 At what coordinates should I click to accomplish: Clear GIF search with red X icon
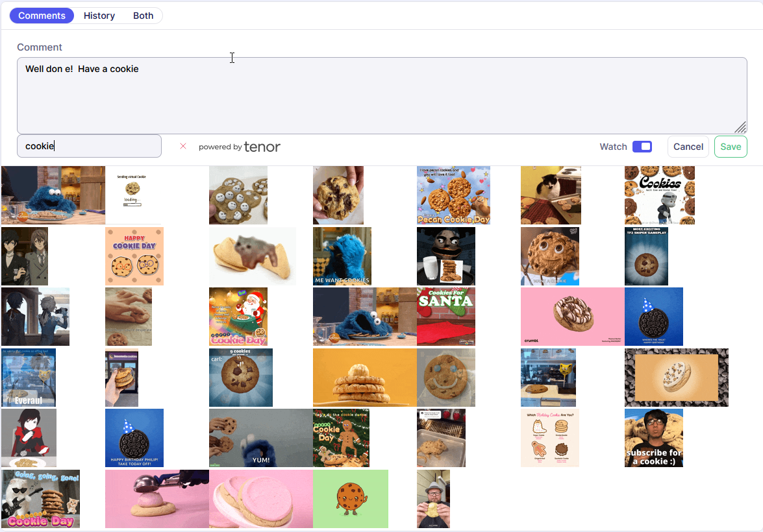(183, 146)
